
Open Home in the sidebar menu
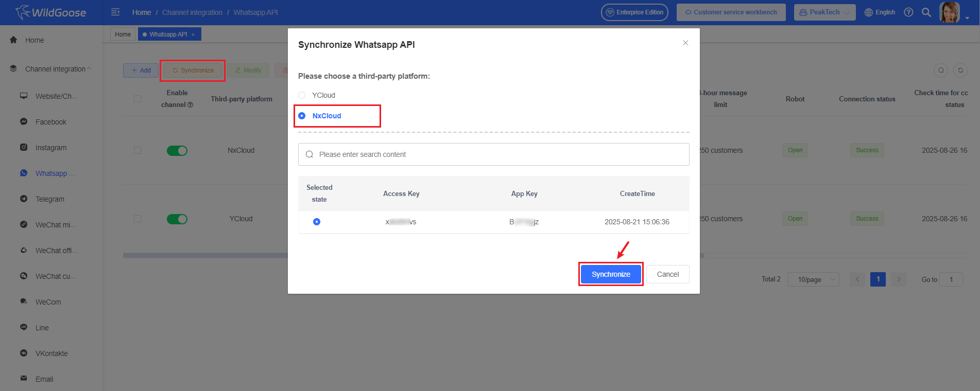click(x=35, y=40)
